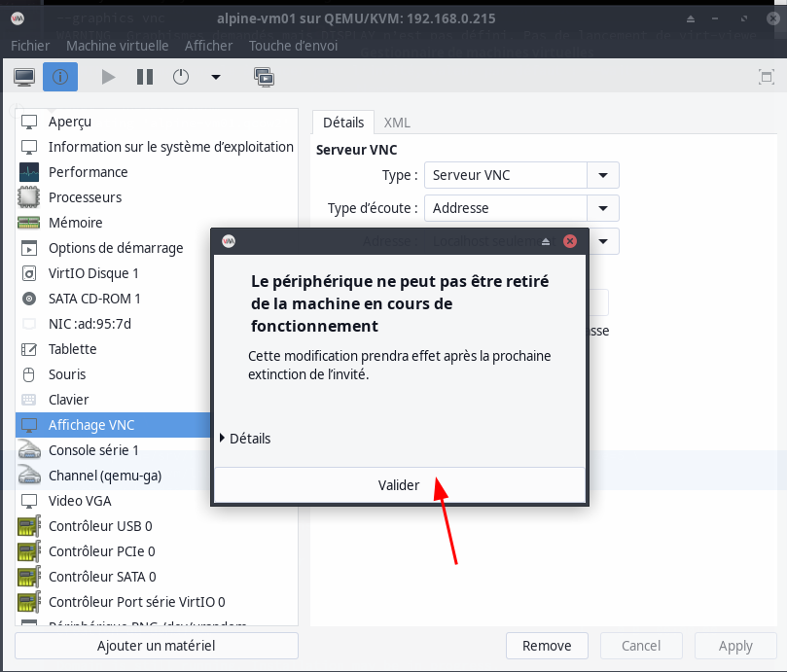Select SATA CD-ROM 1 device
787x672 pixels.
pos(94,299)
